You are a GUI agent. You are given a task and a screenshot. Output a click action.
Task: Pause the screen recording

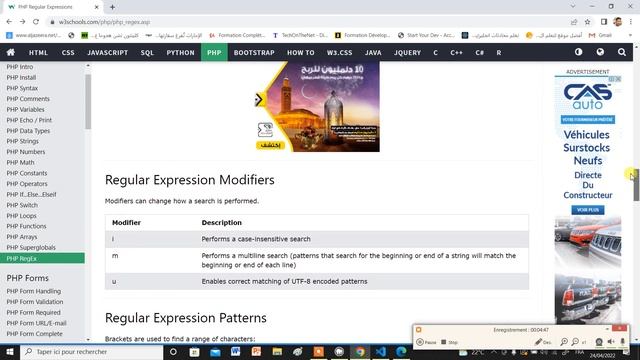coord(426,342)
